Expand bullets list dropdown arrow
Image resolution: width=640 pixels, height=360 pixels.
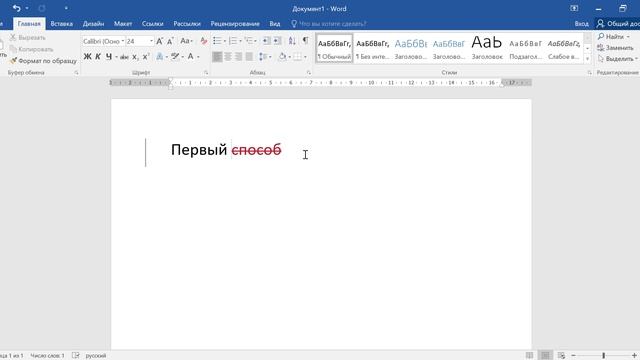pyautogui.click(x=224, y=41)
